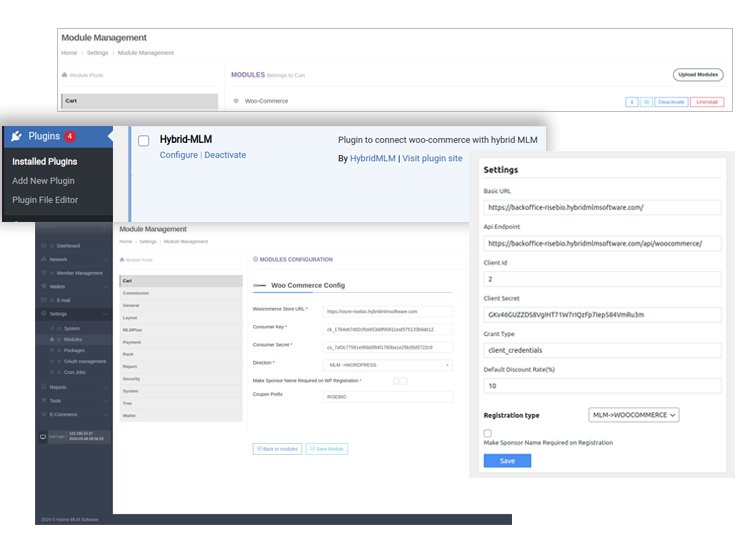Click the Member Management sidebar icon
The image size is (740, 550).
[44, 273]
